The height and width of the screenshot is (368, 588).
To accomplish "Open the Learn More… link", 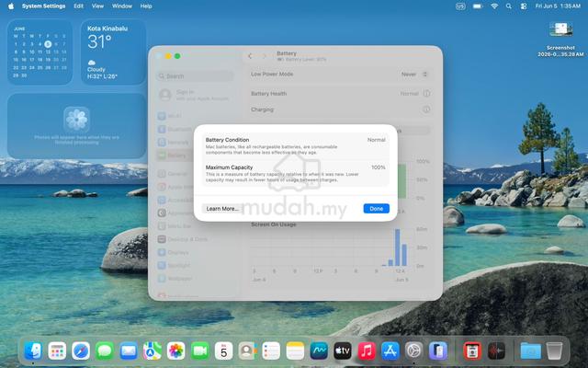I will tap(222, 209).
